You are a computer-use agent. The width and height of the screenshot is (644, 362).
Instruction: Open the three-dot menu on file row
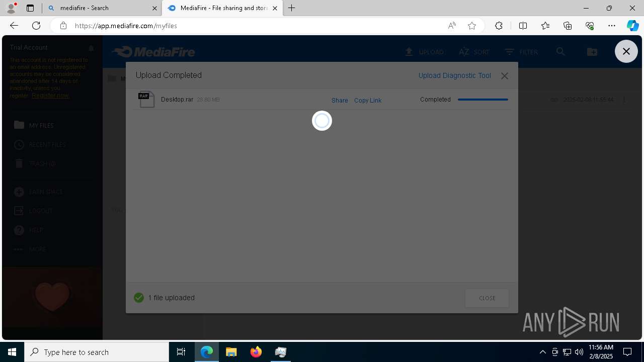(624, 100)
